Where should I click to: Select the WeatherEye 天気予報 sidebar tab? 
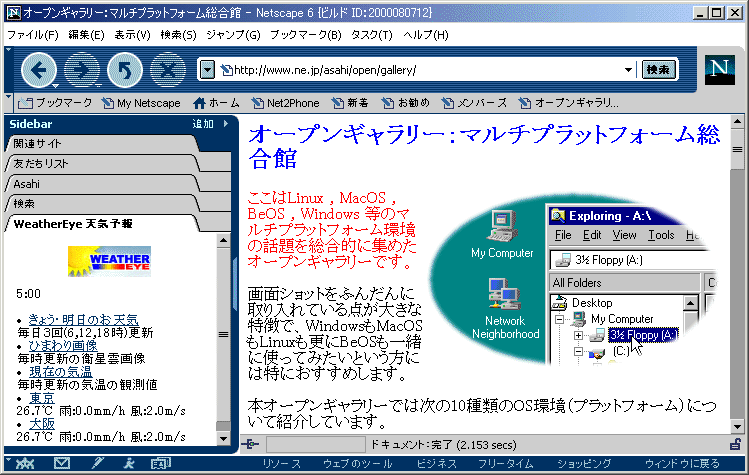click(x=103, y=224)
